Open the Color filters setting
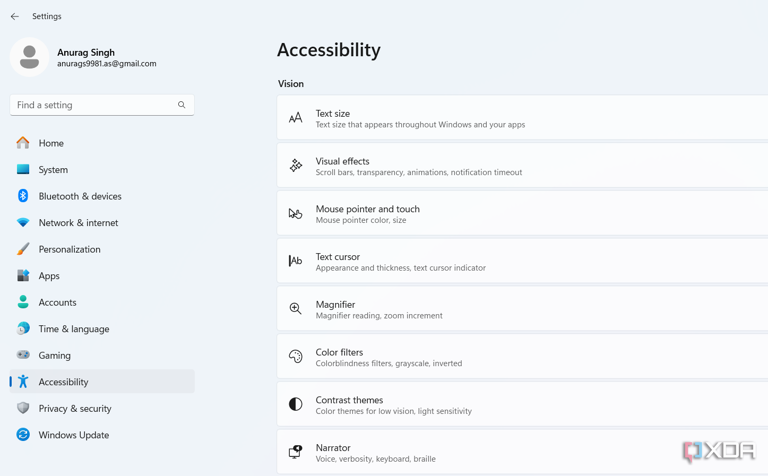The height and width of the screenshot is (476, 768). click(x=522, y=357)
